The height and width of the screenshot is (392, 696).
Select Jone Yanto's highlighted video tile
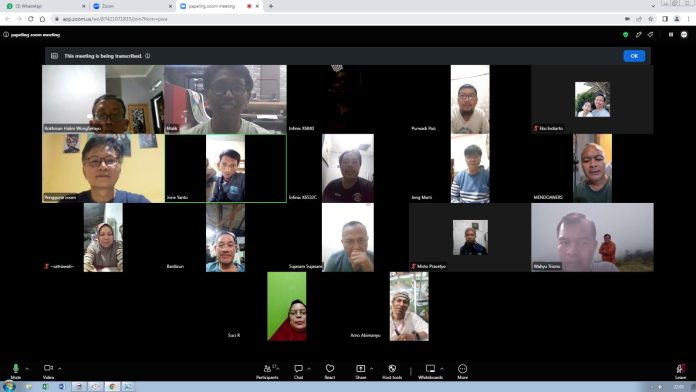pos(225,168)
